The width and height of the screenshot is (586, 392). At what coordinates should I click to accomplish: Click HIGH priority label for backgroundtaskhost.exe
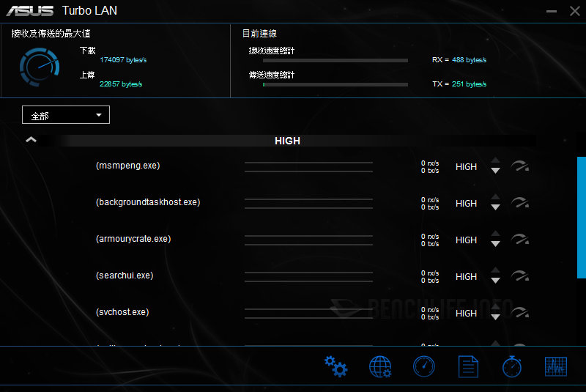(x=466, y=203)
